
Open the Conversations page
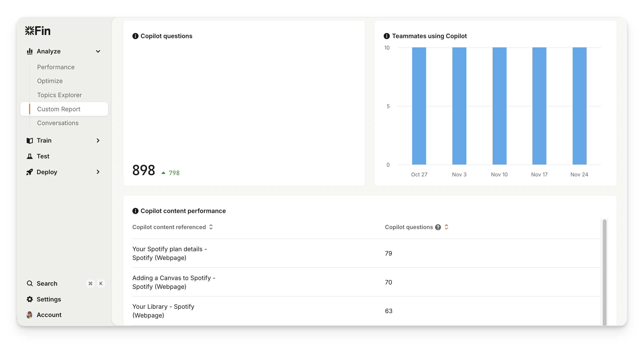58,123
